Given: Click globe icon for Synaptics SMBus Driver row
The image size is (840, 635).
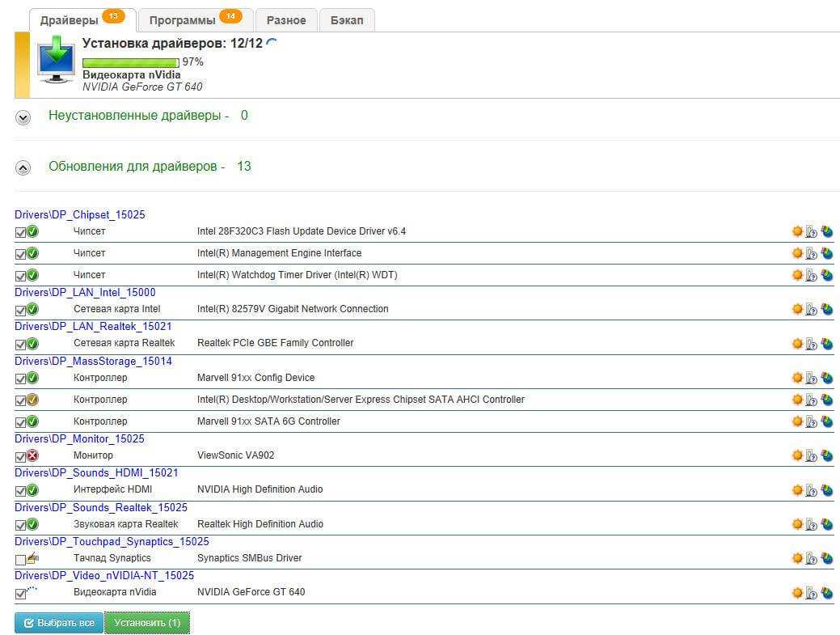Looking at the screenshot, I should (826, 559).
